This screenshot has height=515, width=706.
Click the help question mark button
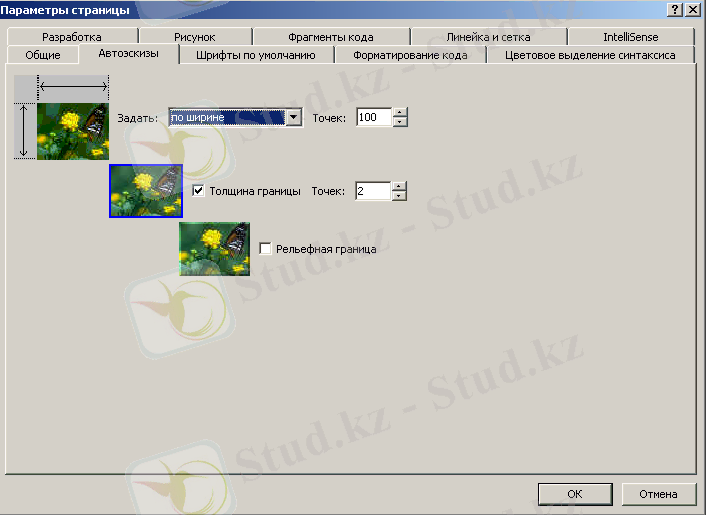[x=674, y=9]
